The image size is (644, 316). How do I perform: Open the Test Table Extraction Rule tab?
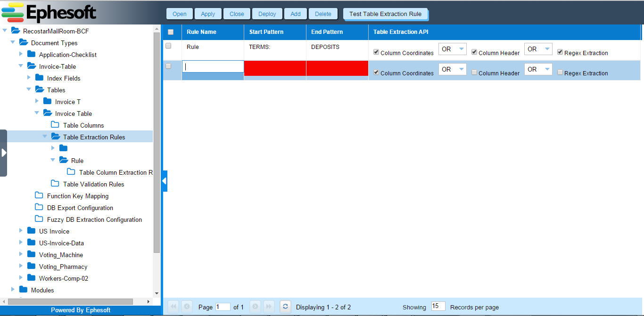click(385, 14)
